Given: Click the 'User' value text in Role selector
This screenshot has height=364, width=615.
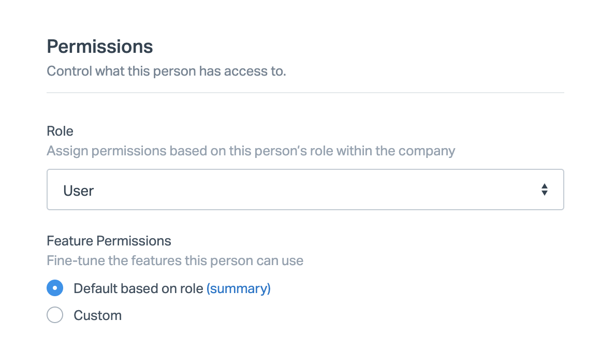Looking at the screenshot, I should 78,191.
